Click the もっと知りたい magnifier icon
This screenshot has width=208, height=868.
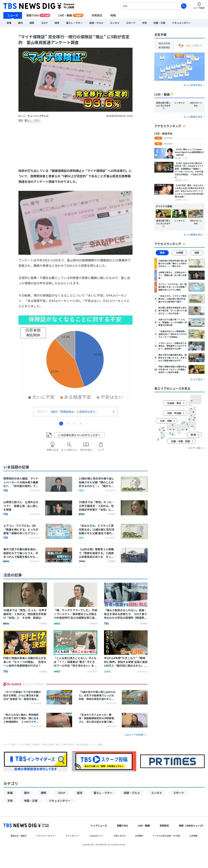pos(69,445)
